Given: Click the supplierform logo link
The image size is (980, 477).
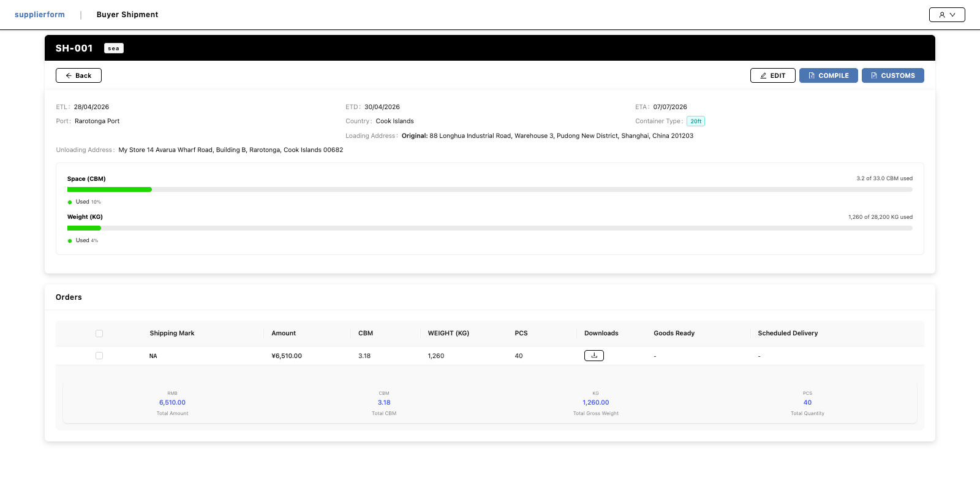Looking at the screenshot, I should pos(40,15).
